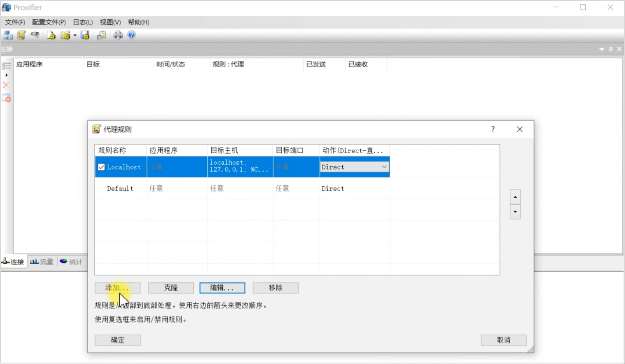
Task: Click the 规则 : 代理 column header
Action: coord(257,64)
